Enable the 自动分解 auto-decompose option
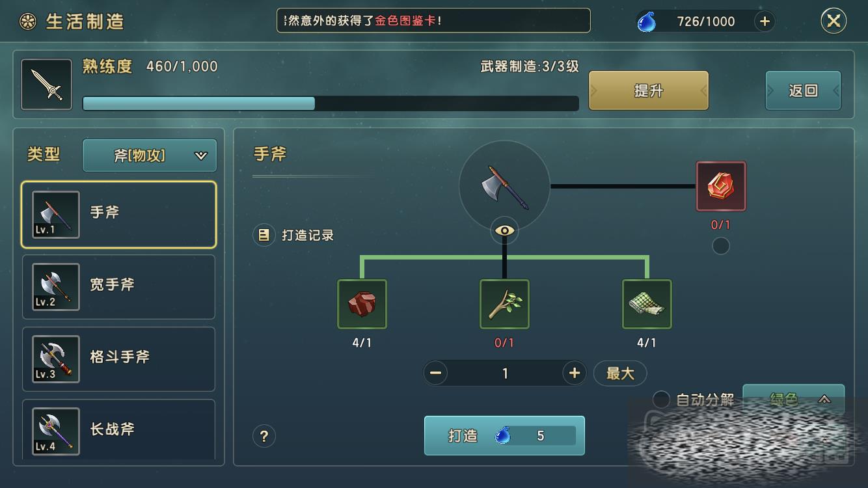Screen dimensions: 868x488 tap(661, 400)
